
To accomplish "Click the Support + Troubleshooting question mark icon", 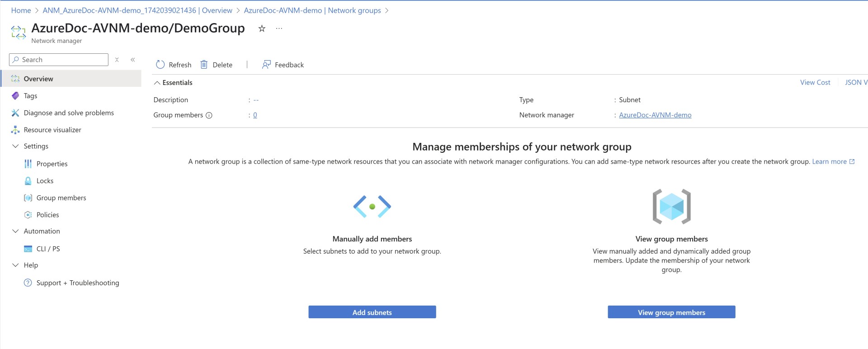I will point(28,283).
